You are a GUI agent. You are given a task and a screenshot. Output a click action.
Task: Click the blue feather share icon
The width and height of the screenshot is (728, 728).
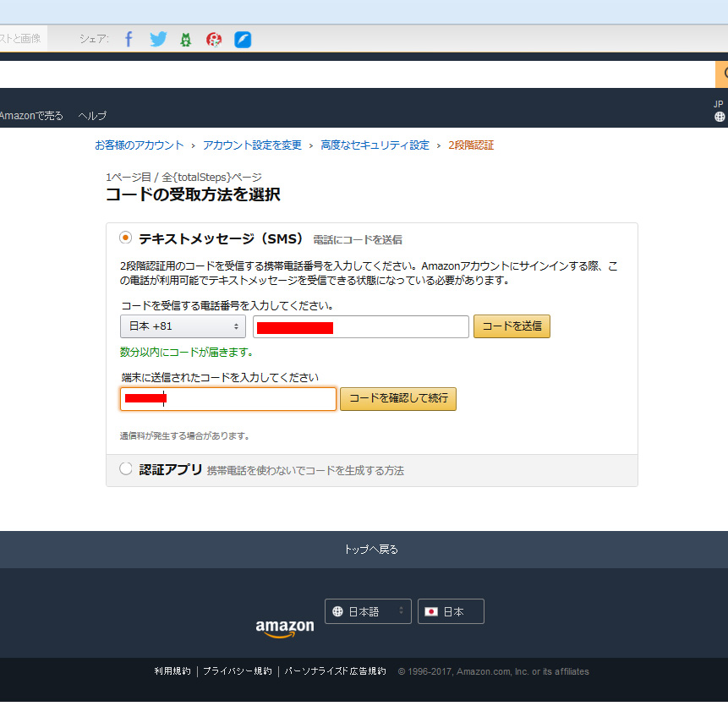tap(243, 40)
